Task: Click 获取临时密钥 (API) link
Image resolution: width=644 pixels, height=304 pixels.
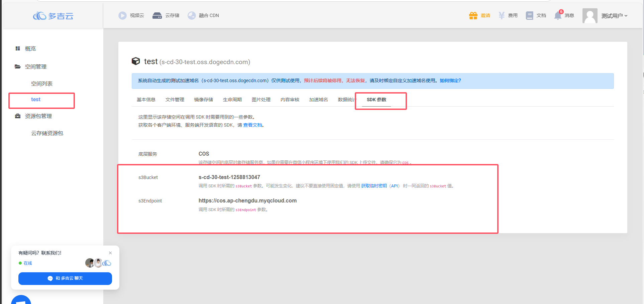Action: (380, 186)
